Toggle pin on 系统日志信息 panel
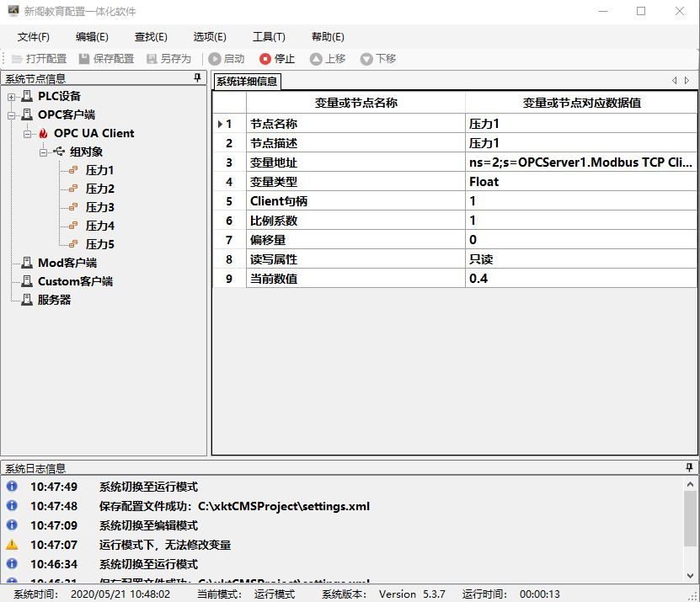The image size is (700, 602). point(690,467)
